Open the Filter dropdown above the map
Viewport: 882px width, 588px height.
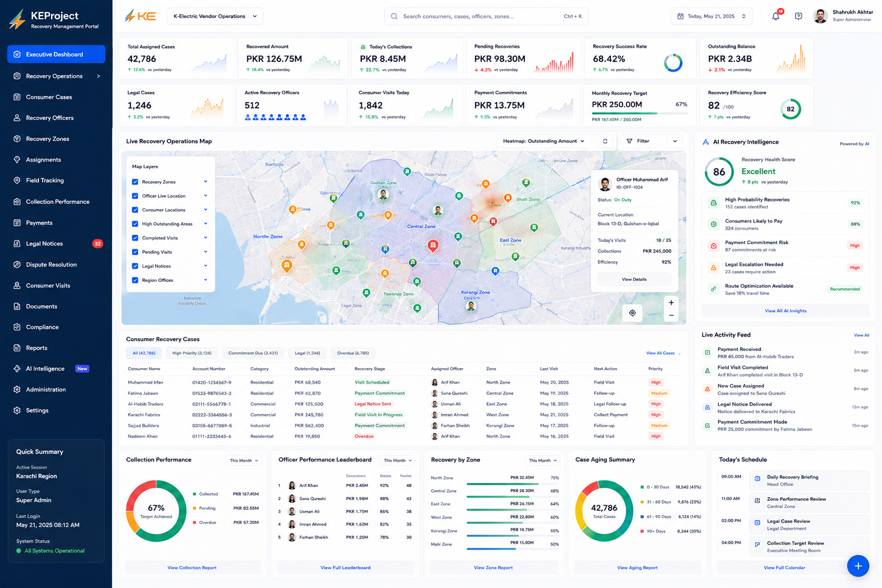651,141
